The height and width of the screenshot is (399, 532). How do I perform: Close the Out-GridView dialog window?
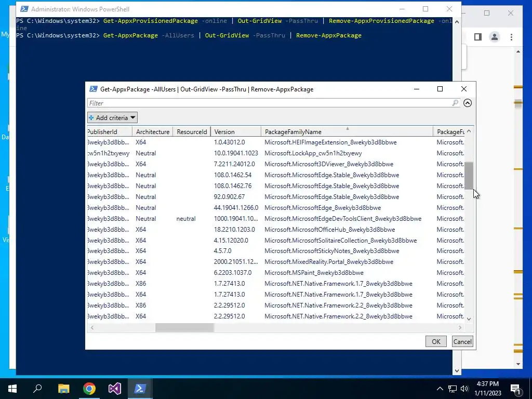464,89
